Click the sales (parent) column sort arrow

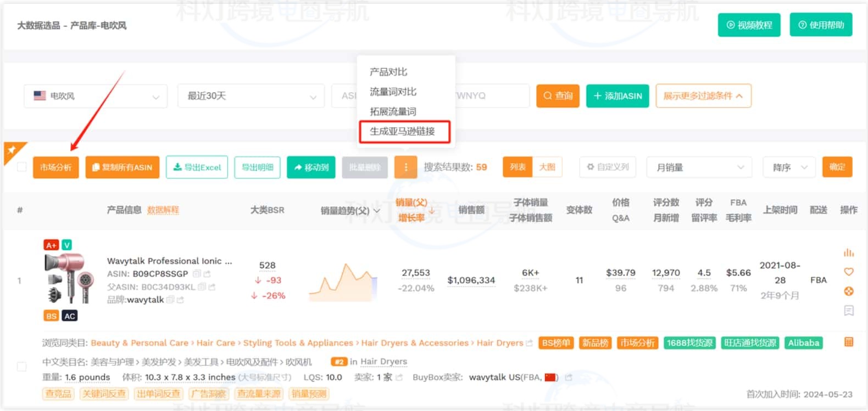click(x=432, y=211)
